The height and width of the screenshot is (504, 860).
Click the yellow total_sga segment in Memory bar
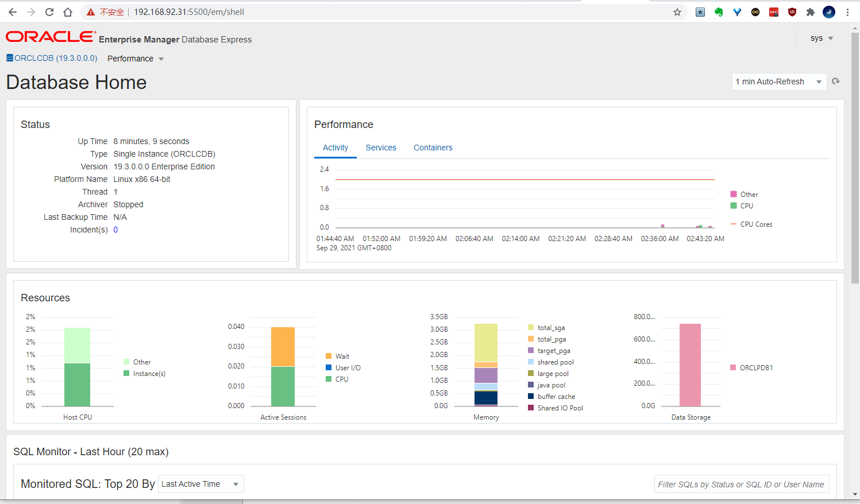(486, 343)
